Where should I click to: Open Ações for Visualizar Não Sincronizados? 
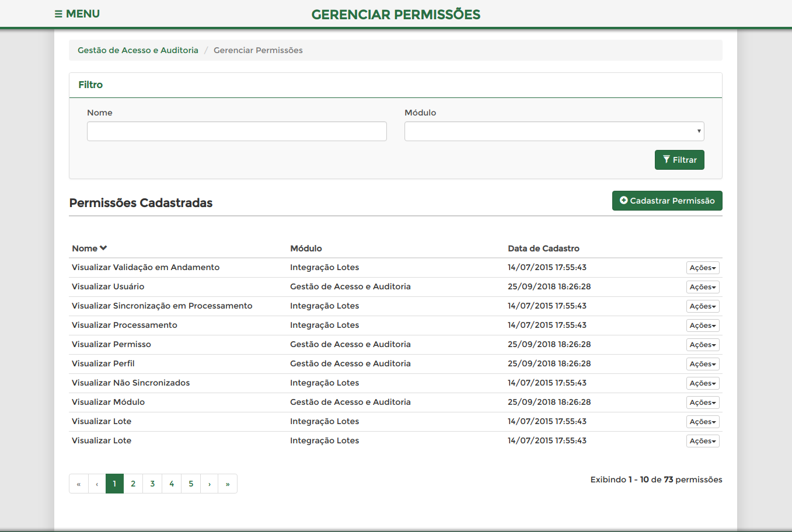pyautogui.click(x=703, y=383)
